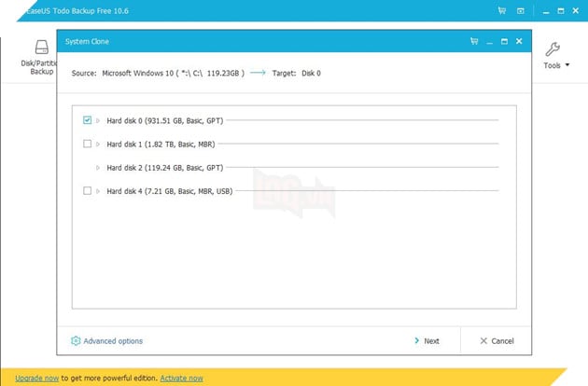588x386 pixels.
Task: Click Advanced options link text
Action: (113, 341)
